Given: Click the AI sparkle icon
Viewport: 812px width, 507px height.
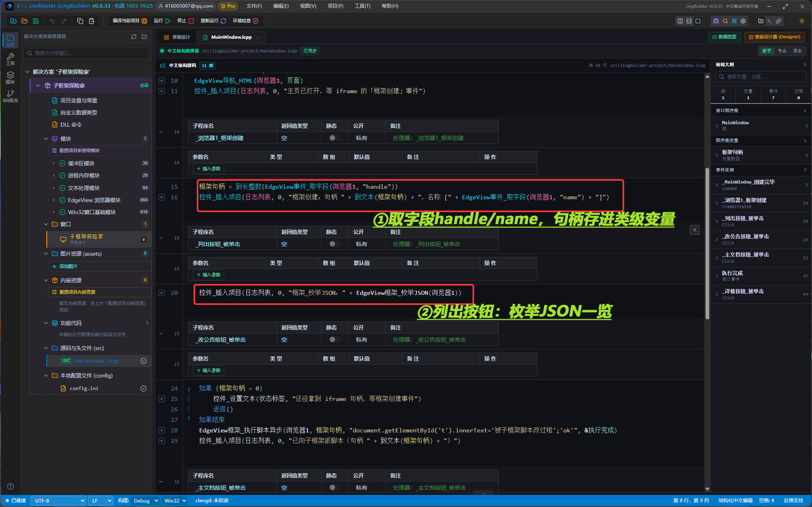Looking at the screenshot, I should [x=779, y=21].
